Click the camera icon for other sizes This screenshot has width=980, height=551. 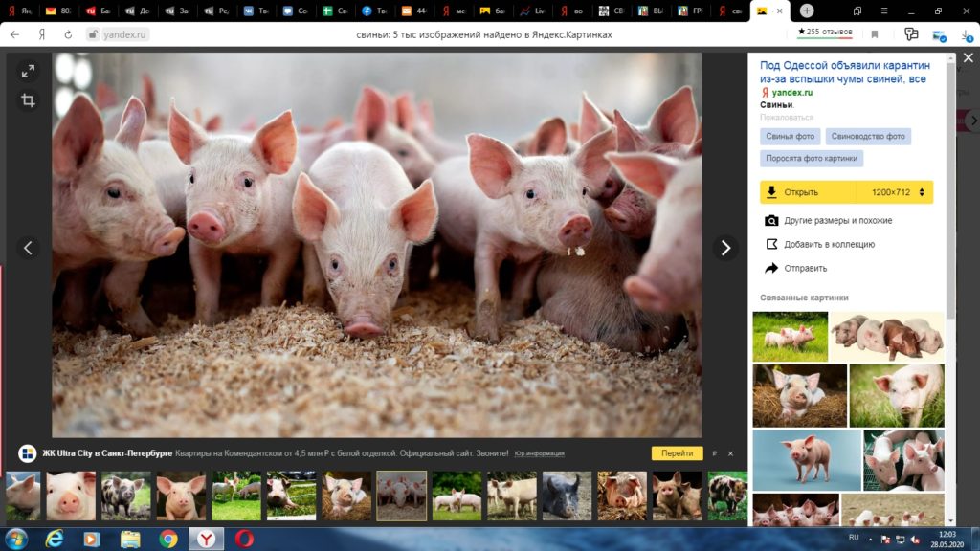(x=771, y=220)
